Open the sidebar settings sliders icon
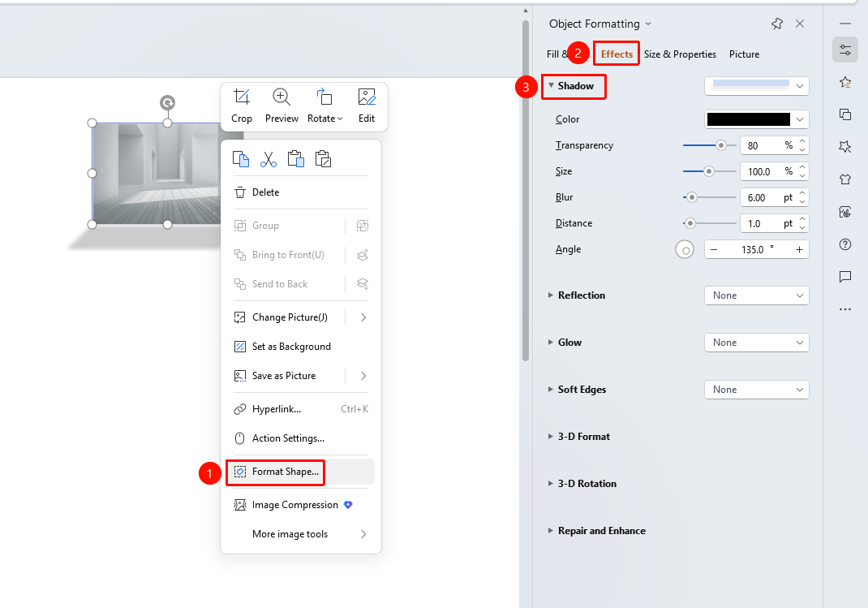868x608 pixels. 845,50
